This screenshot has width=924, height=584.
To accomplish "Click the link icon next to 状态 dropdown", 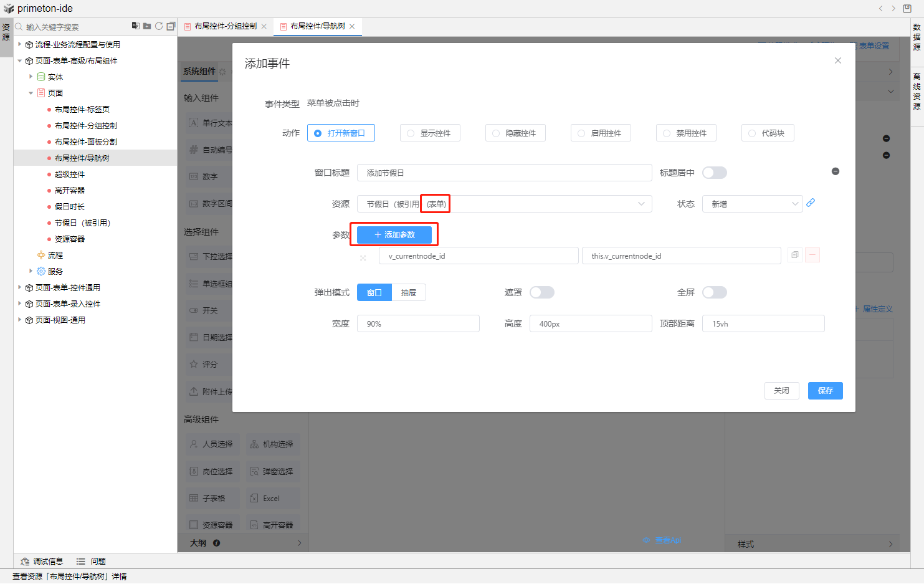I will (x=811, y=203).
